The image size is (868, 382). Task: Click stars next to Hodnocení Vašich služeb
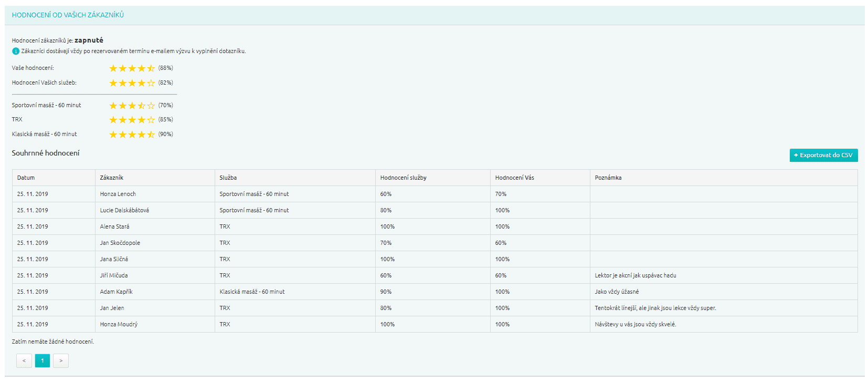coord(132,83)
